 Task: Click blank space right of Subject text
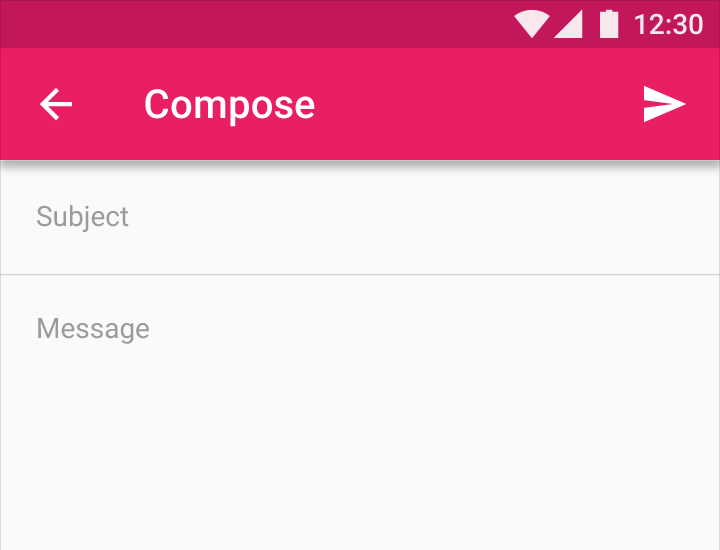(x=450, y=217)
